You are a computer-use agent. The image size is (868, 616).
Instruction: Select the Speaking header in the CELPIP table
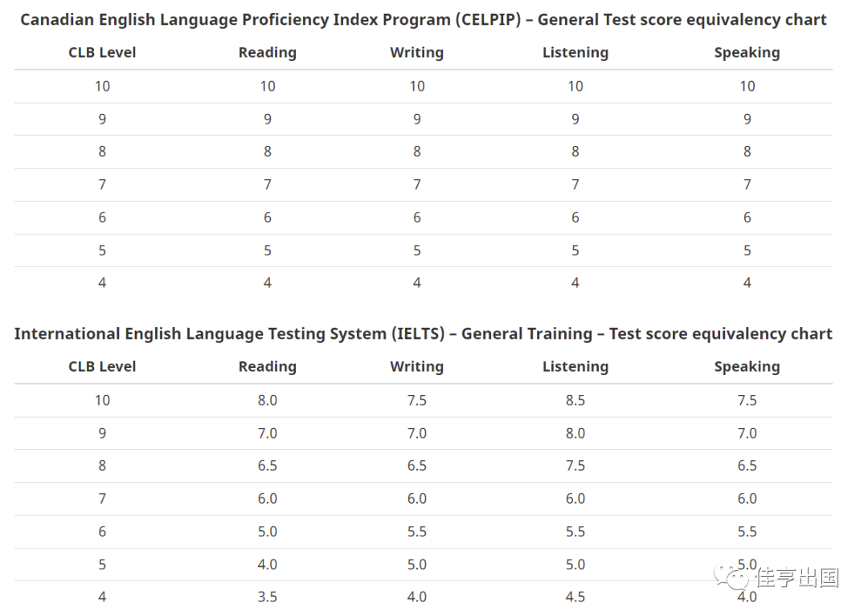point(747,52)
